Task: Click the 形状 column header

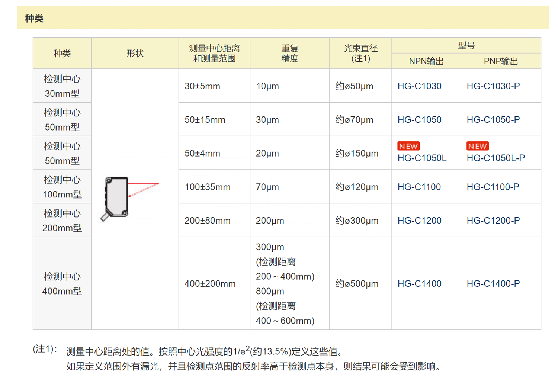Action: [x=135, y=53]
